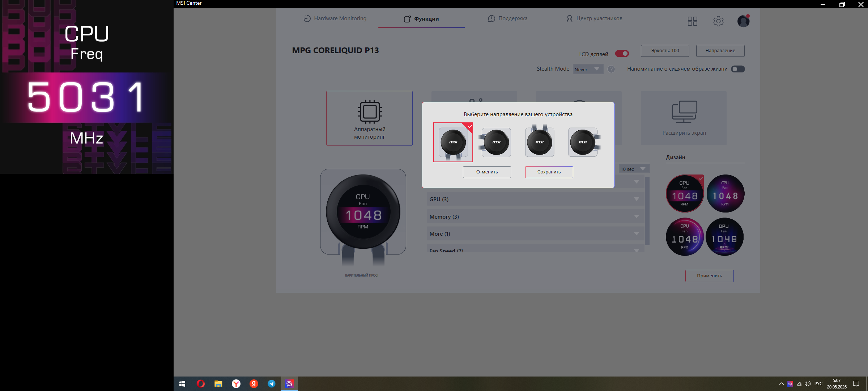The width and height of the screenshot is (868, 391).
Task: Select the design with purple arc ring
Action: 684,237
